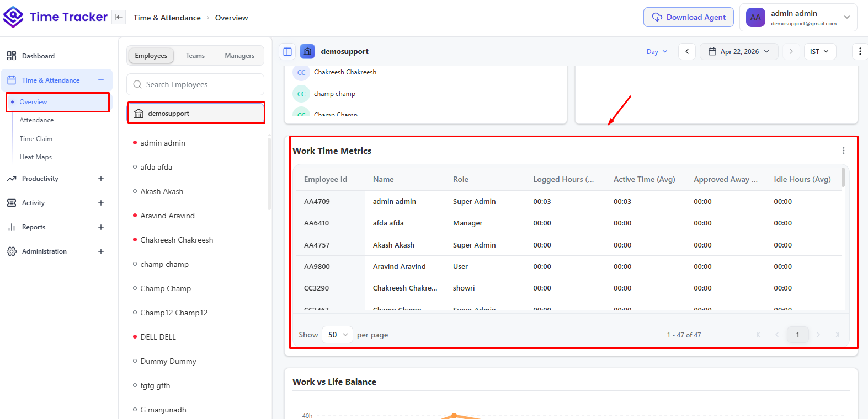Go to next day with the right arrow
Screen dimensions: 868x419
click(791, 51)
